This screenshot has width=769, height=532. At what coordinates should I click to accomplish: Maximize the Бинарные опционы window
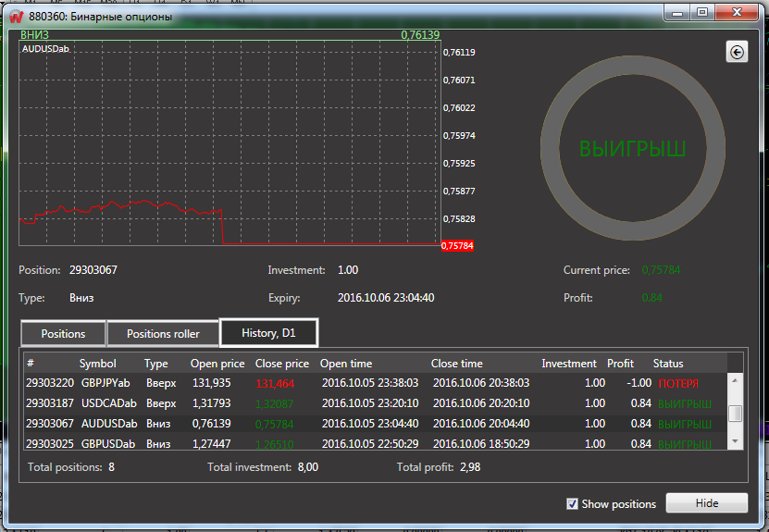701,13
